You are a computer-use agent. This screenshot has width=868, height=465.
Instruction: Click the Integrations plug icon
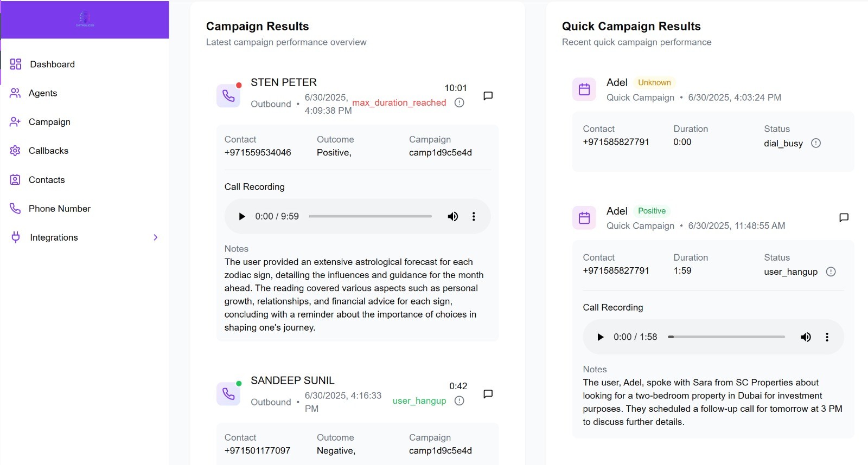coord(16,237)
